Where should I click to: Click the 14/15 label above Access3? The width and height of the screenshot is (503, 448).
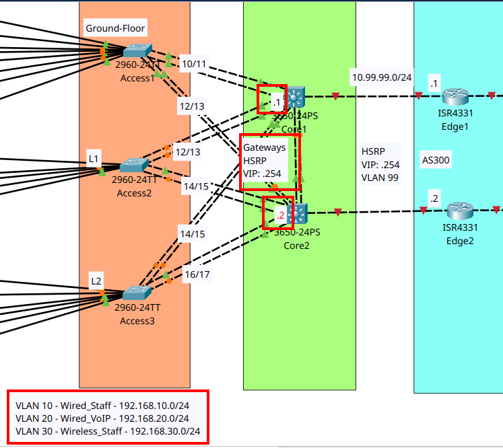tap(193, 234)
